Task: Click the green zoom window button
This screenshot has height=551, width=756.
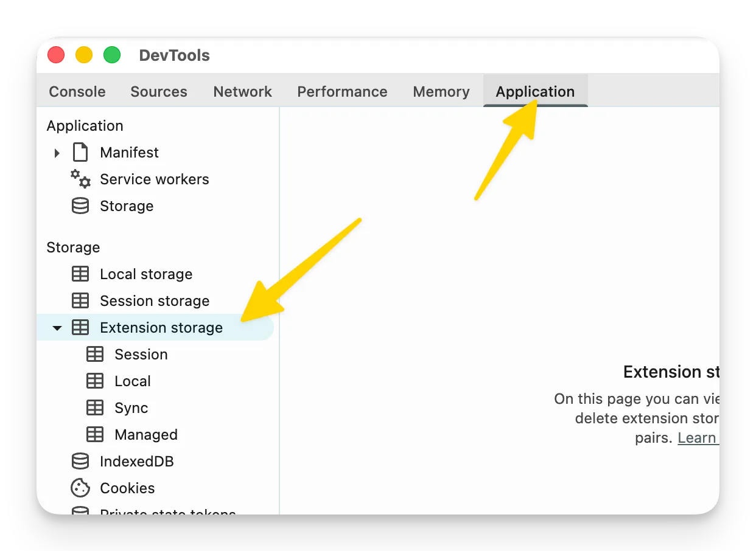Action: coord(112,54)
